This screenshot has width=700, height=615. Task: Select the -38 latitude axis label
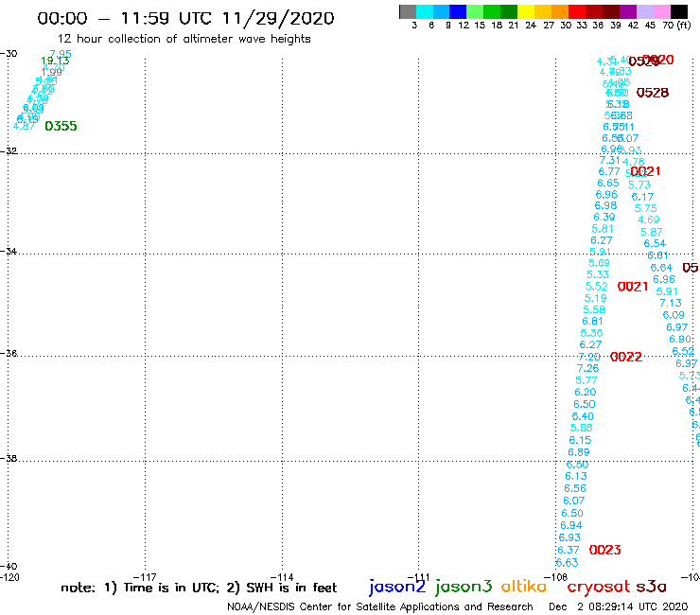click(9, 459)
